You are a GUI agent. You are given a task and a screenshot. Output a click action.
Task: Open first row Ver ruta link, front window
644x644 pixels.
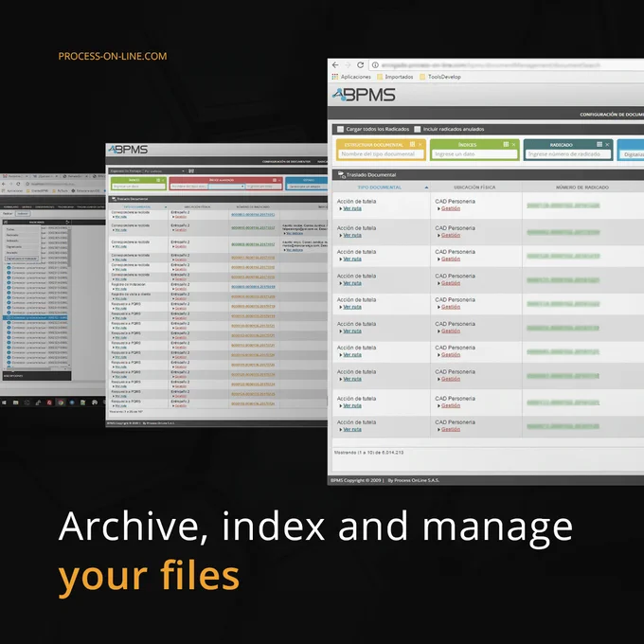tap(352, 208)
